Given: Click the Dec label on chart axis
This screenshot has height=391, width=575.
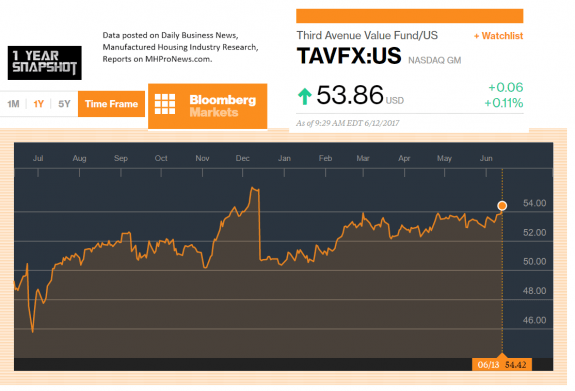Looking at the screenshot, I should 242,158.
